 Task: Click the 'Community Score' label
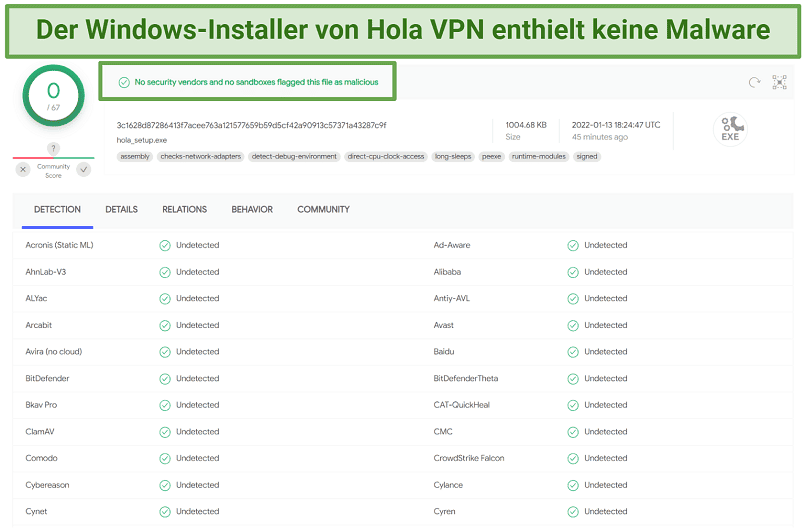tap(53, 171)
